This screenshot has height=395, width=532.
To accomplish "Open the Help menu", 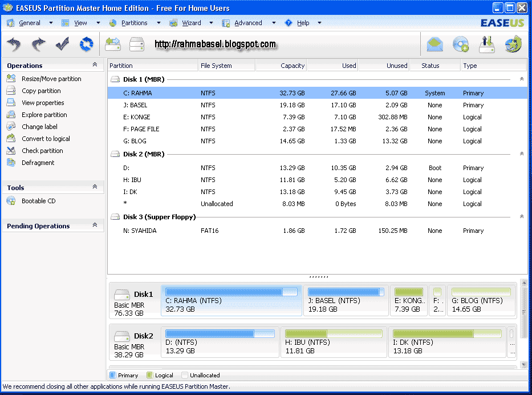I will click(x=303, y=23).
